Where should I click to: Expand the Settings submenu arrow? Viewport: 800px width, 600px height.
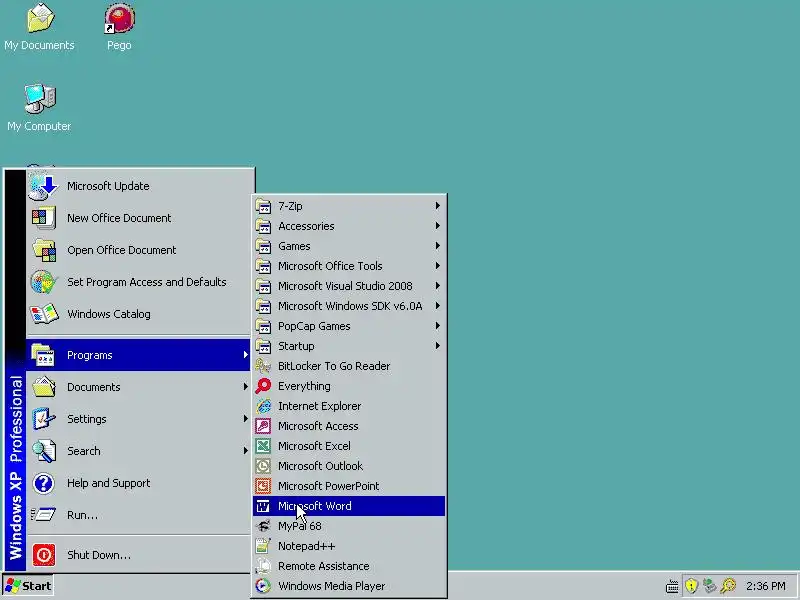pyautogui.click(x=245, y=419)
